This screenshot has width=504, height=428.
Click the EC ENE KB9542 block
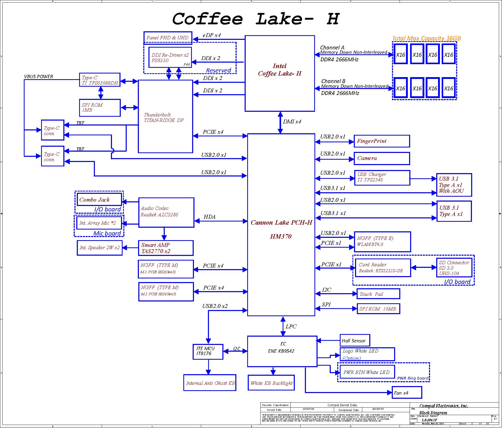click(x=282, y=351)
